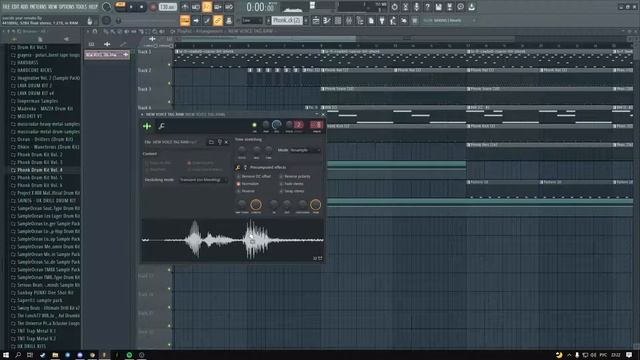Click the X to clear sample file
This screenshot has width=640, height=360.
(x=227, y=142)
